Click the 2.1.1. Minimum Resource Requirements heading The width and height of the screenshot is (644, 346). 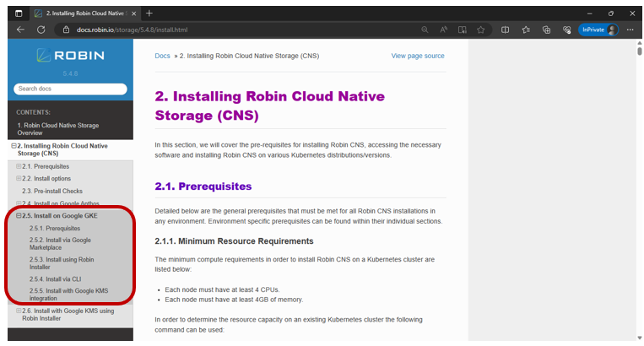[234, 241]
